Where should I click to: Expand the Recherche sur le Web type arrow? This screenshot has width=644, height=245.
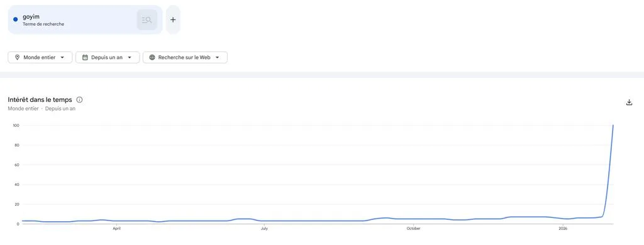[x=217, y=57]
